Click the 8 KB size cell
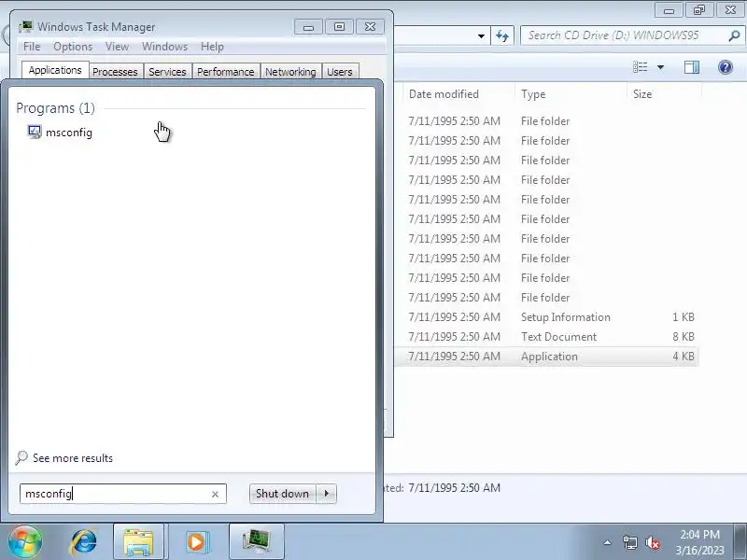747x560 pixels. pyautogui.click(x=684, y=337)
